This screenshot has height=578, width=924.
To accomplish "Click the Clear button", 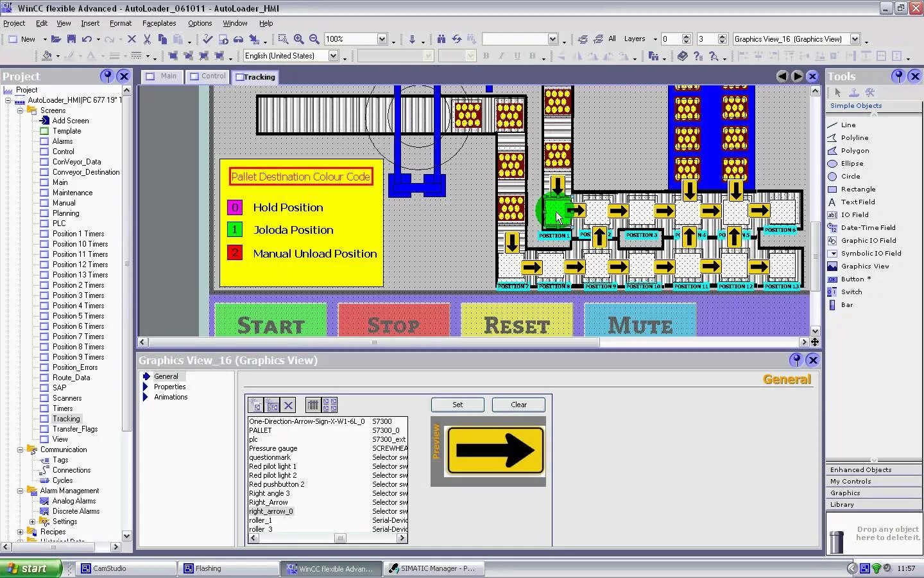I will click(x=518, y=405).
